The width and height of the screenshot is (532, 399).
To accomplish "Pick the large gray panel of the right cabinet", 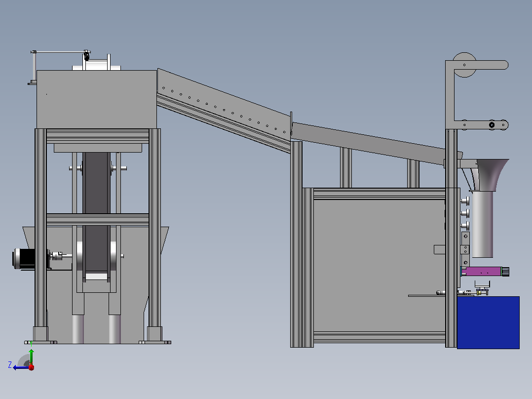I will click(x=380, y=266).
